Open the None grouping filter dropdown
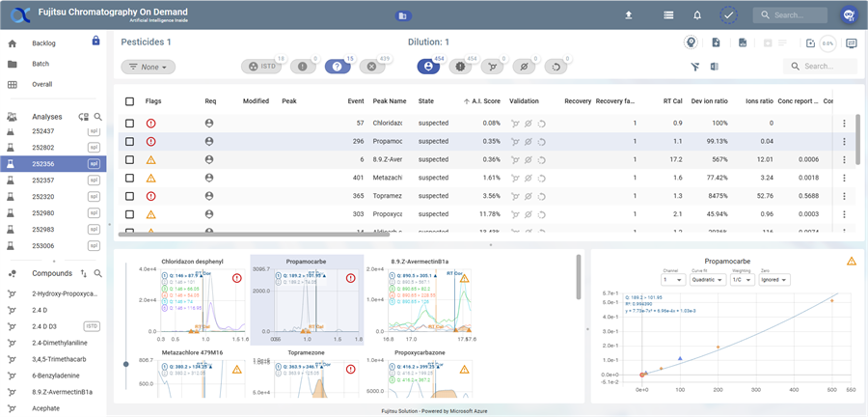The height and width of the screenshot is (417, 868). (x=149, y=67)
